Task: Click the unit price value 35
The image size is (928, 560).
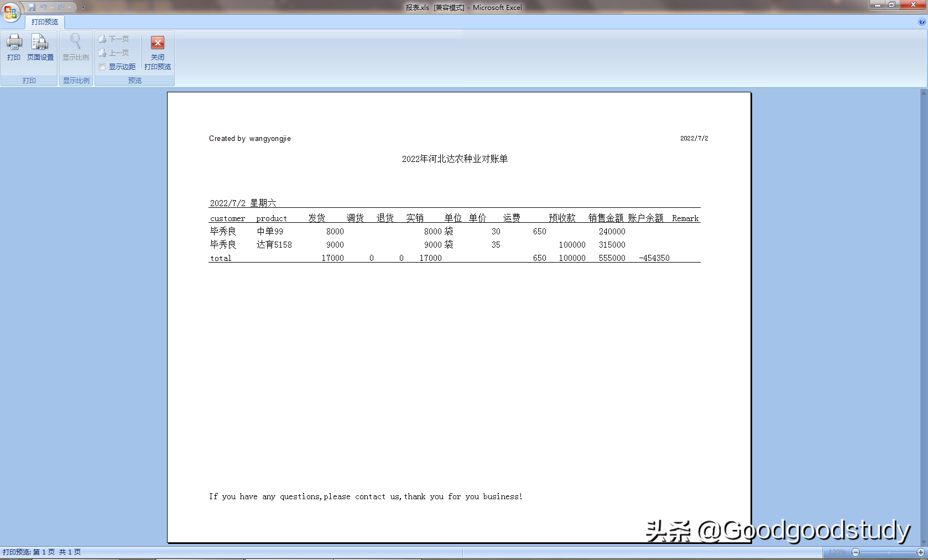Action: (496, 245)
